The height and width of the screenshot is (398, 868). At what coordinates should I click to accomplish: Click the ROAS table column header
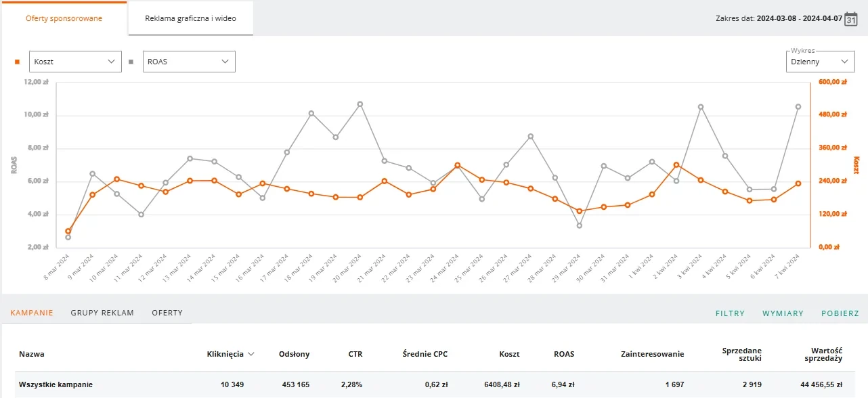coord(564,354)
